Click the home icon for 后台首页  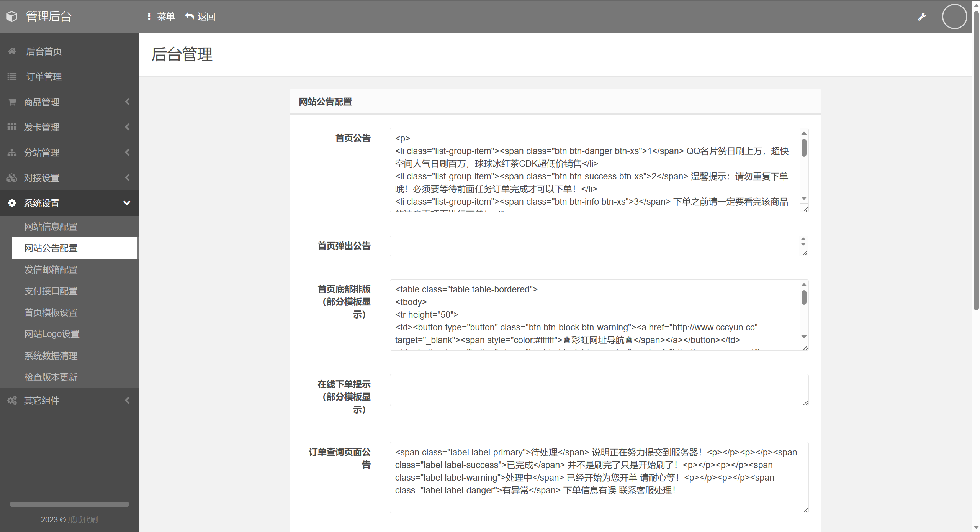(x=12, y=51)
